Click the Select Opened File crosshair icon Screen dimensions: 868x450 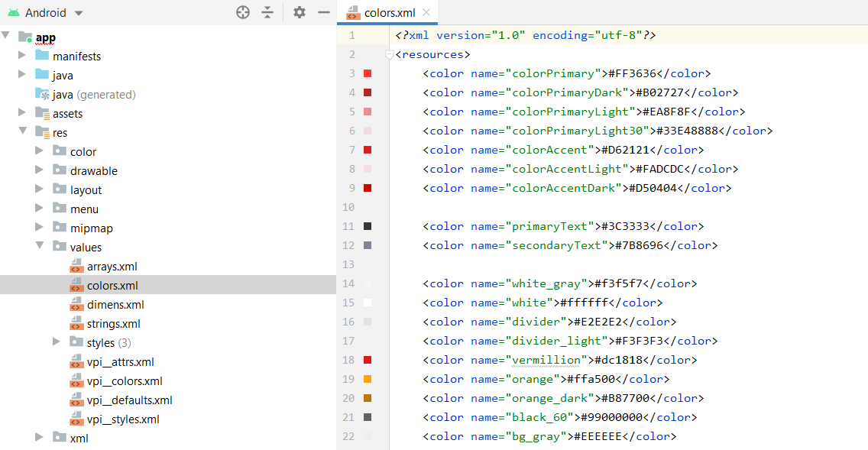243,12
